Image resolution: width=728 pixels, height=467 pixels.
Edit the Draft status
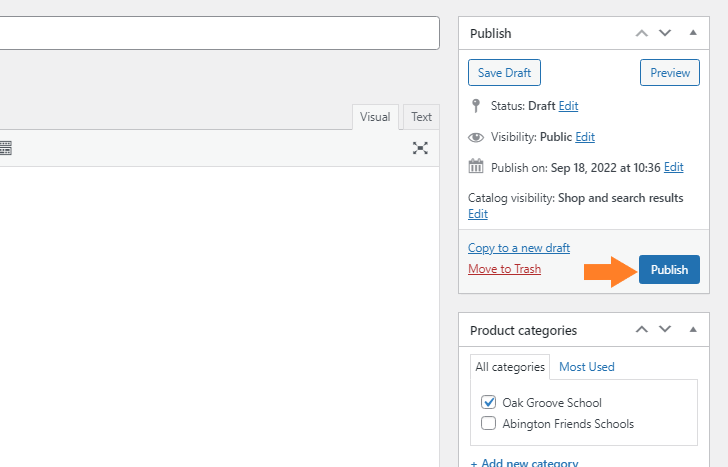click(x=568, y=106)
